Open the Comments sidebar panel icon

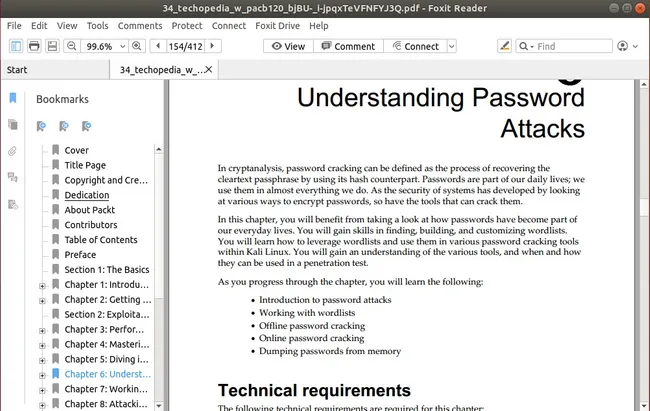pyautogui.click(x=13, y=178)
